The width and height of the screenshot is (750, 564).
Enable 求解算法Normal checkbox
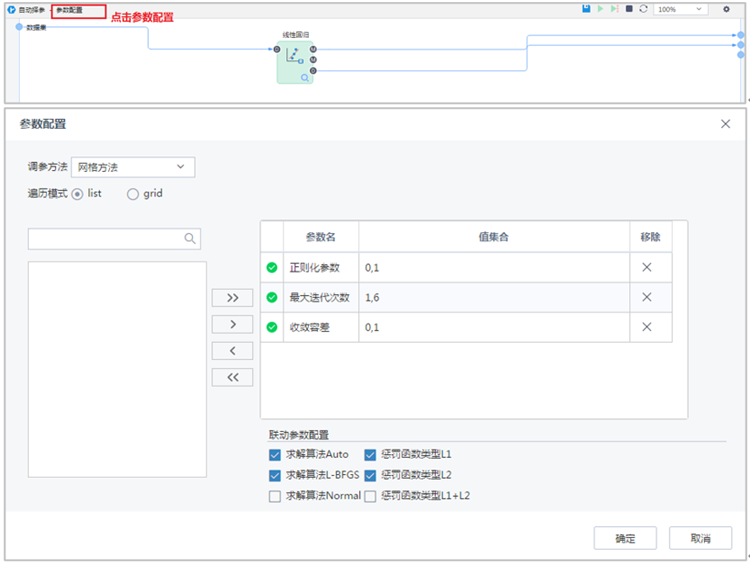pyautogui.click(x=275, y=496)
